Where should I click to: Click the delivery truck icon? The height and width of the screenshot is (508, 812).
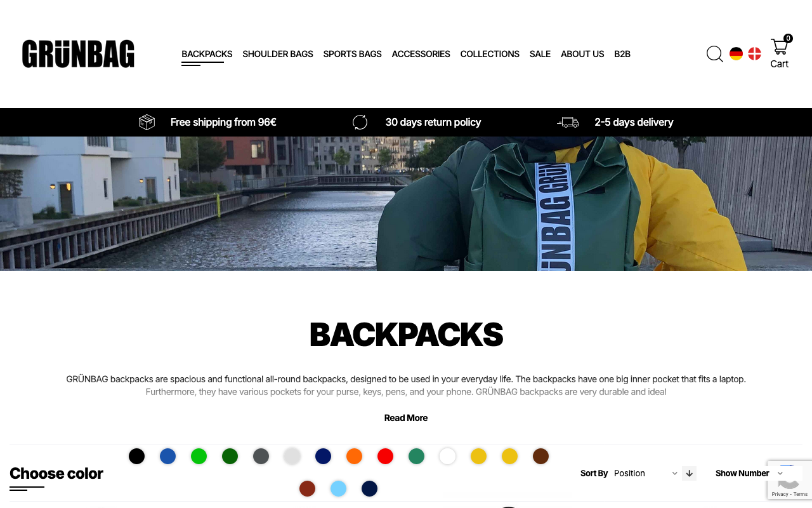(x=568, y=122)
